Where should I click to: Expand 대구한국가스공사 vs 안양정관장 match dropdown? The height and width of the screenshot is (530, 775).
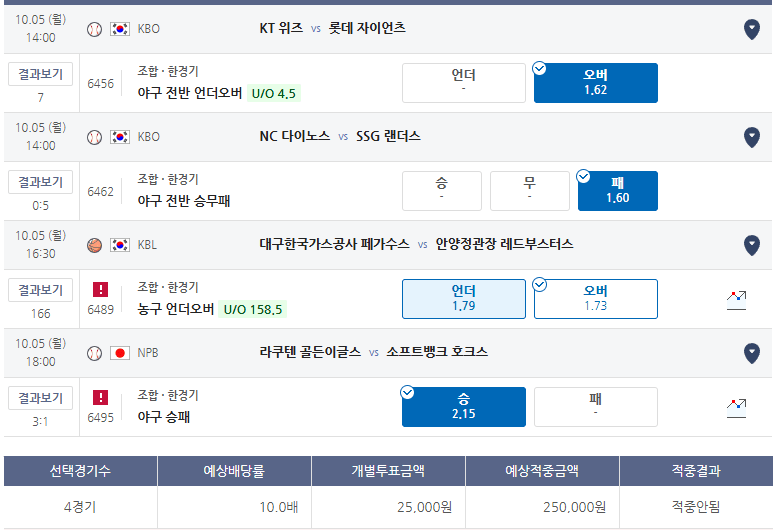pyautogui.click(x=752, y=245)
